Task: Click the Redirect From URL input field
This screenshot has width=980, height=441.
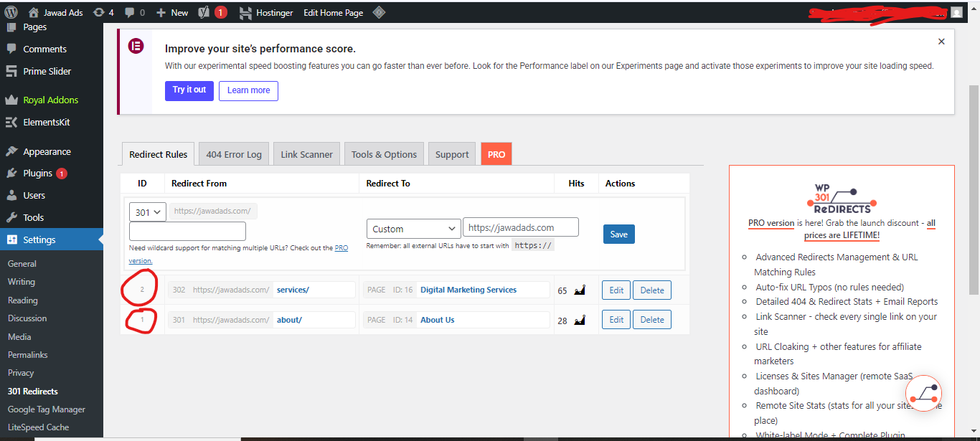Action: tap(187, 231)
